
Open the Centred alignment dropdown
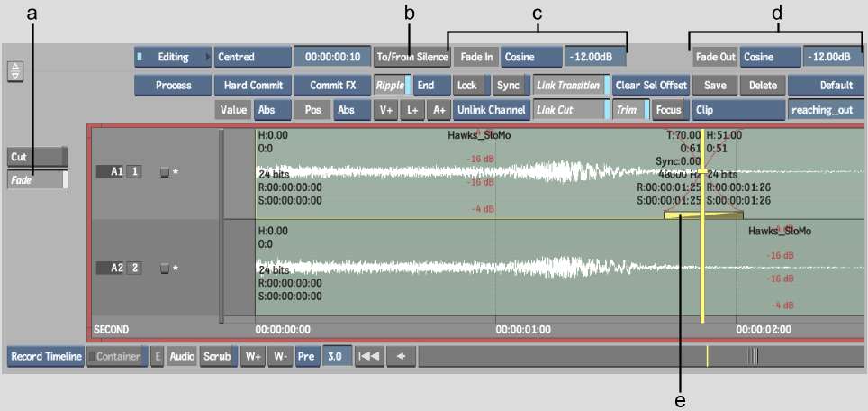click(251, 57)
